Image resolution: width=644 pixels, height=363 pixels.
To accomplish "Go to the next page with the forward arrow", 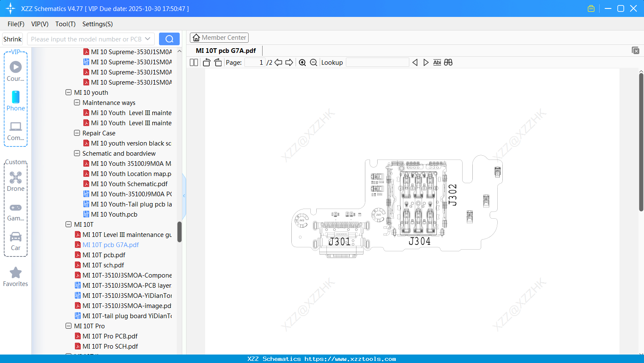I will tap(289, 62).
